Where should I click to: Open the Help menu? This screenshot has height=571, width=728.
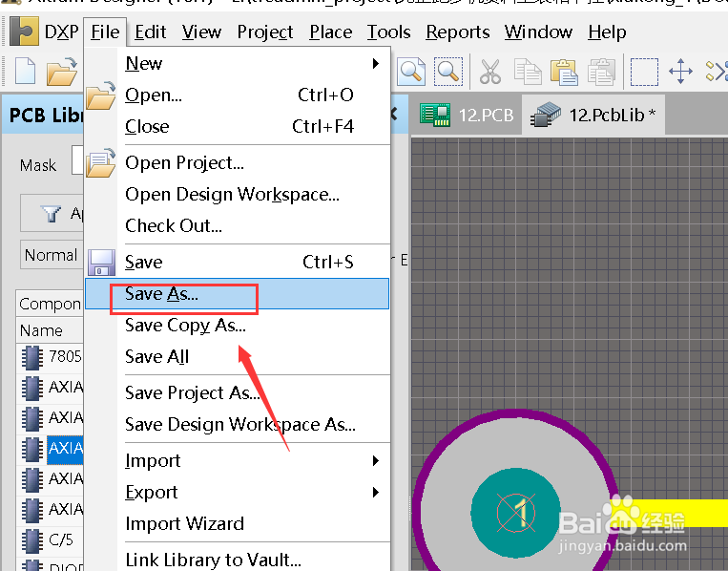coord(607,32)
